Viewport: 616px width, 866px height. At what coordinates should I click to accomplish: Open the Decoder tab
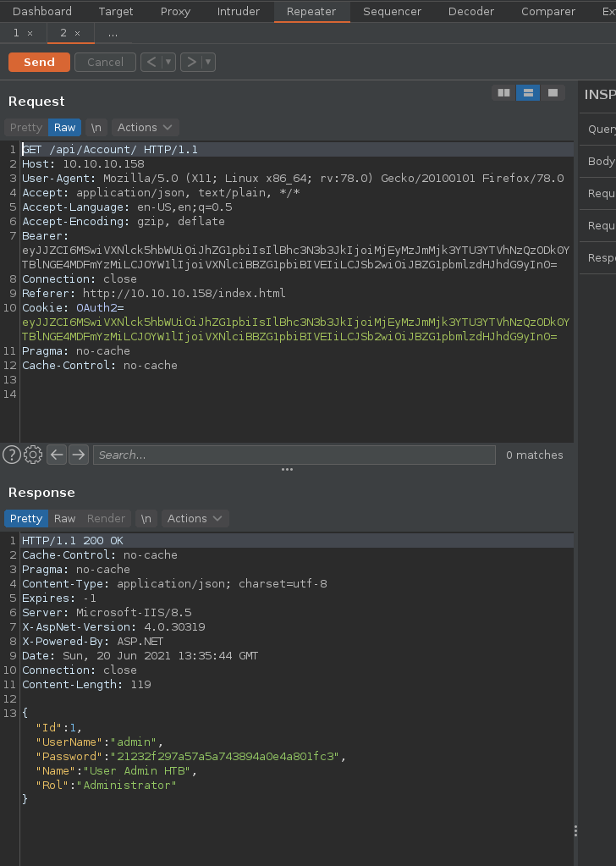[470, 11]
